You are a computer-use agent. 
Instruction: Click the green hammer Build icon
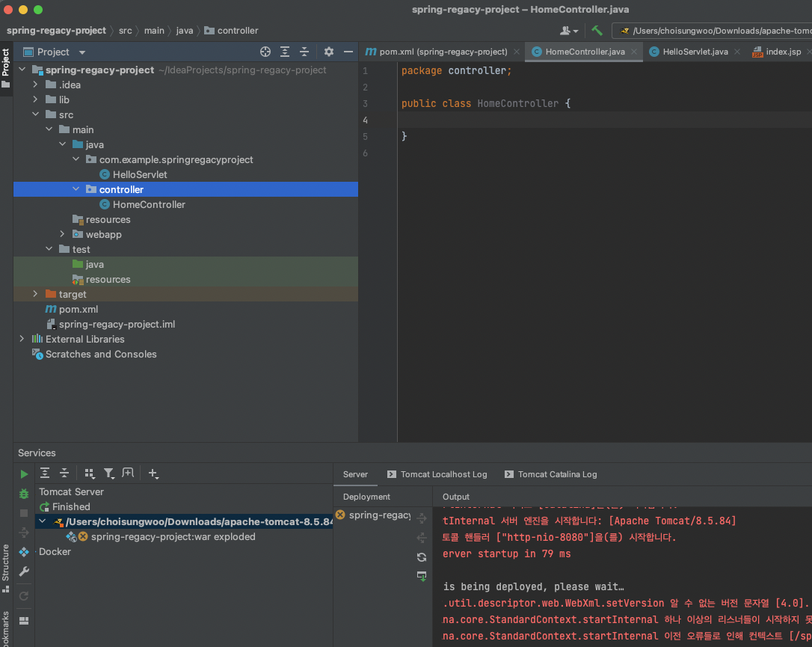click(597, 31)
